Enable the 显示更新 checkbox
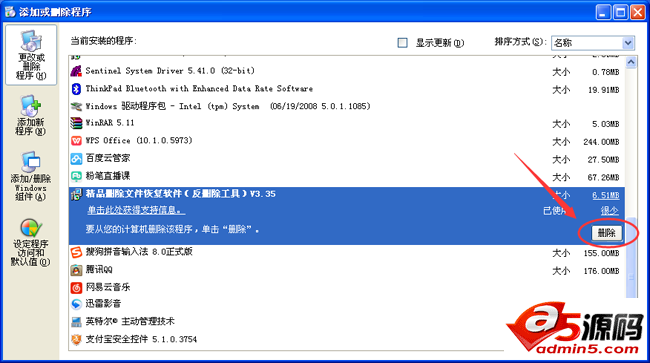Viewport: 650px width, 363px height. point(402,43)
